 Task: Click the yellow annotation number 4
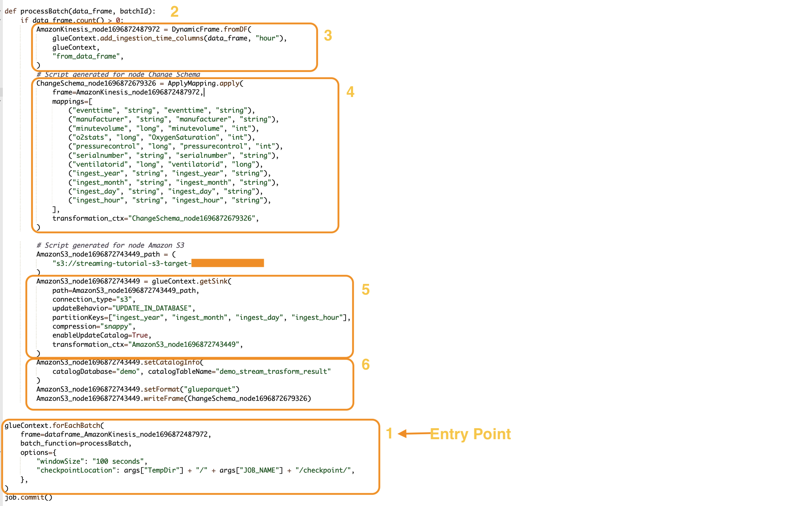point(350,92)
